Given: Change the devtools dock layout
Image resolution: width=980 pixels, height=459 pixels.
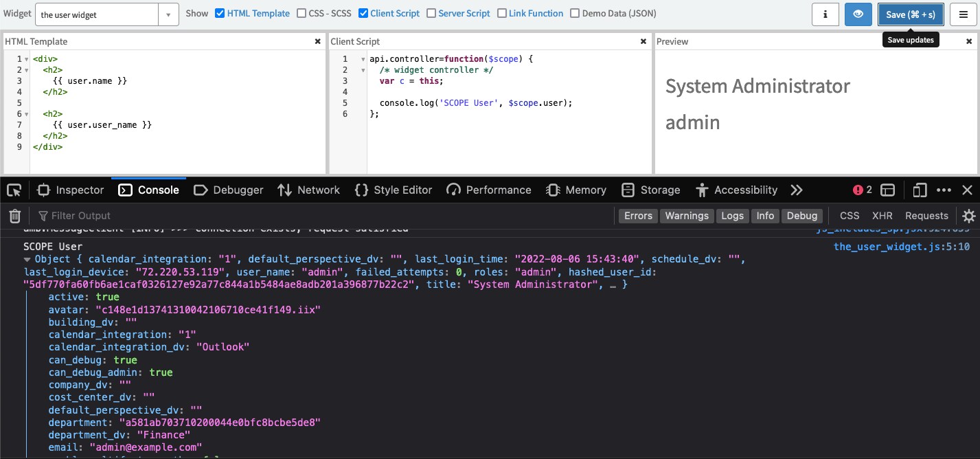Looking at the screenshot, I should (x=888, y=190).
